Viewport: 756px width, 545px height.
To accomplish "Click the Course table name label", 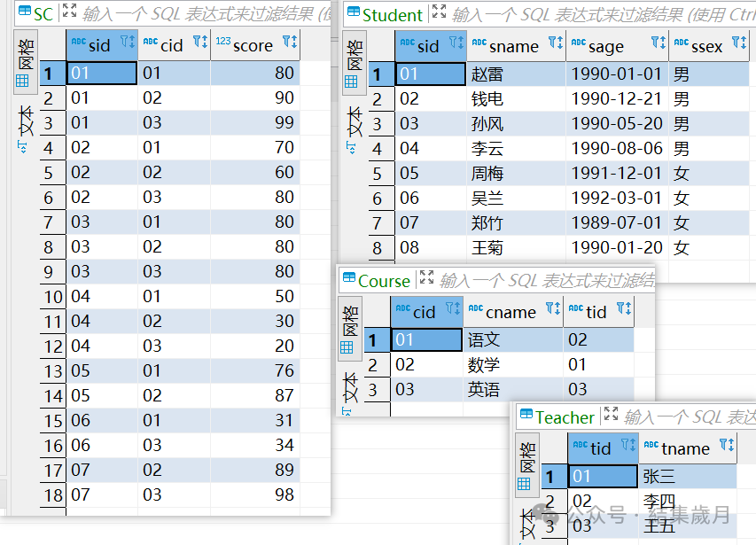I will (x=384, y=281).
